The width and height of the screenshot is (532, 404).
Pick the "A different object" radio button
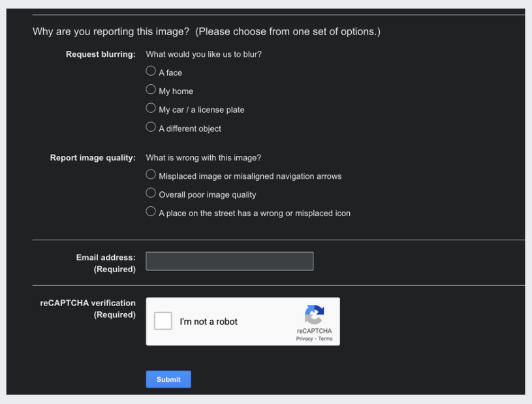pos(151,127)
